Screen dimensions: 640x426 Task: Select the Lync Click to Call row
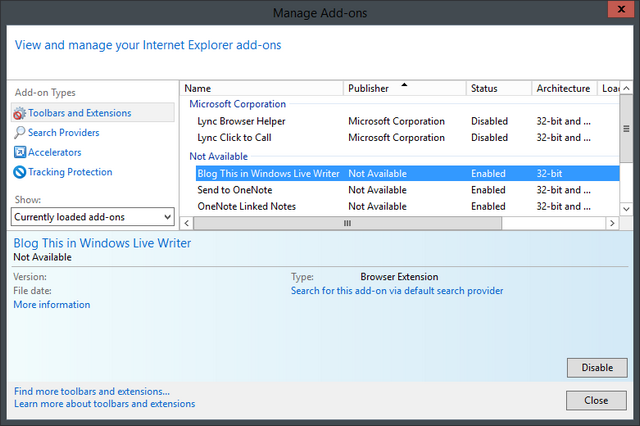pyautogui.click(x=407, y=138)
